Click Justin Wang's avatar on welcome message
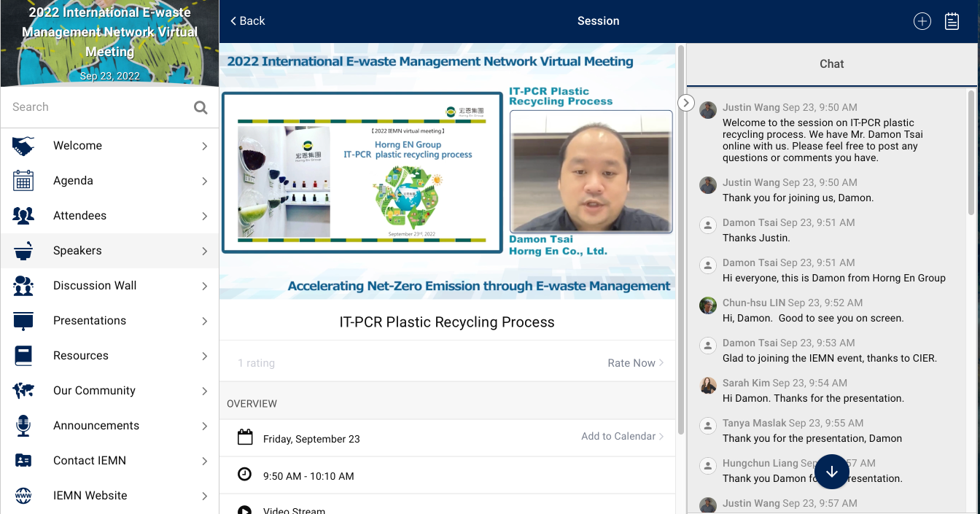The height and width of the screenshot is (514, 980). [707, 110]
